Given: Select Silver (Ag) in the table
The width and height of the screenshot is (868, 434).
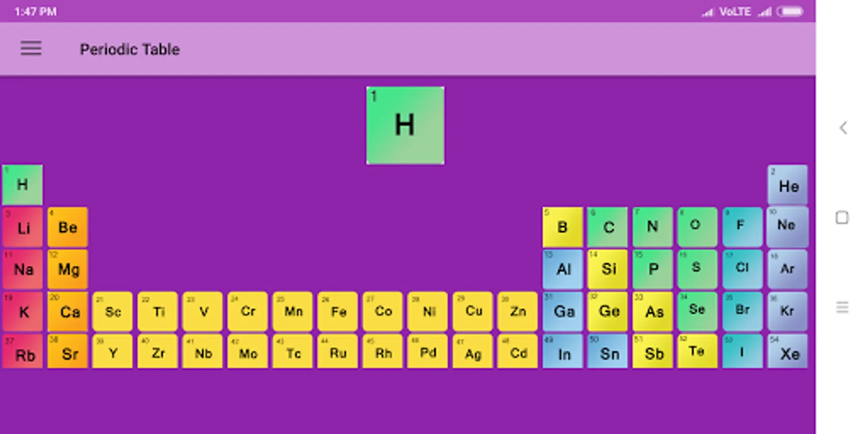Looking at the screenshot, I should tap(472, 354).
